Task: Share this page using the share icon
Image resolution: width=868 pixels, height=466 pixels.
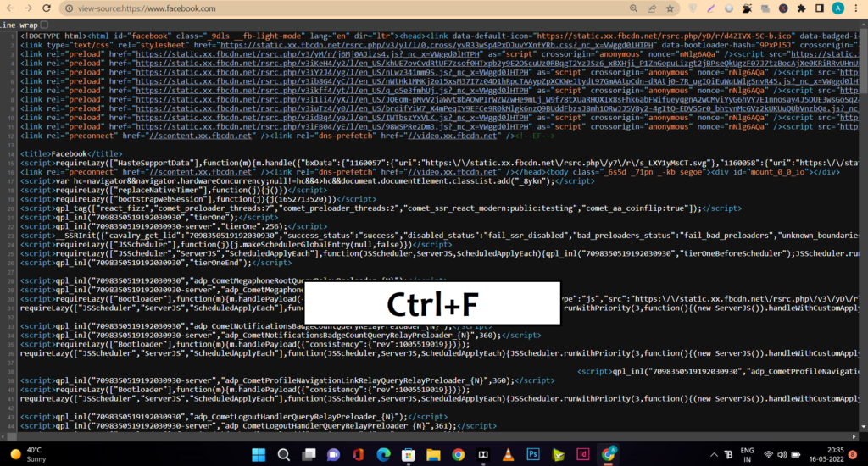Action: click(x=652, y=8)
